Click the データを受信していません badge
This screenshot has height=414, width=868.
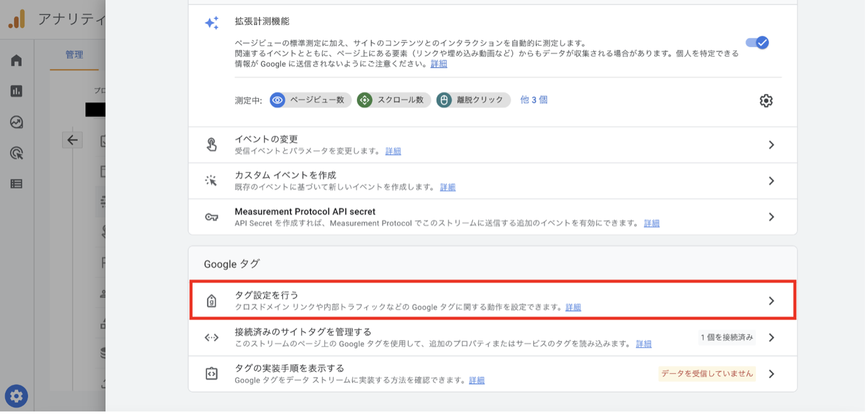click(707, 374)
